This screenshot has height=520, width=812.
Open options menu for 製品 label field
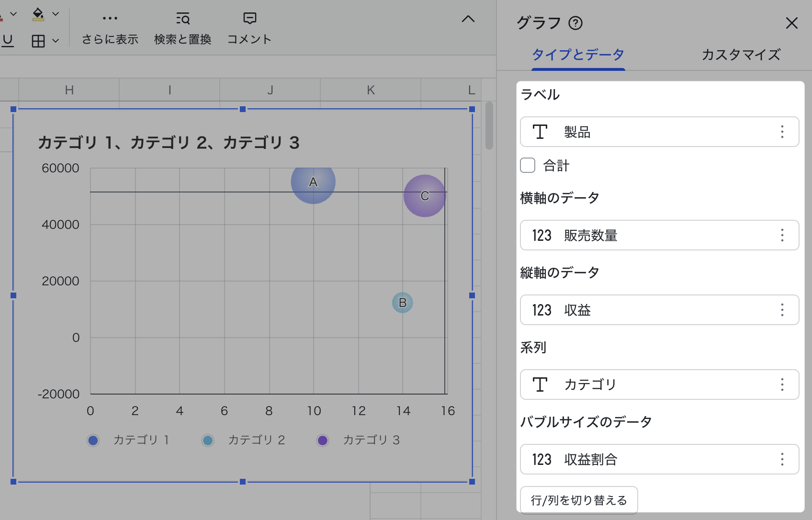782,132
